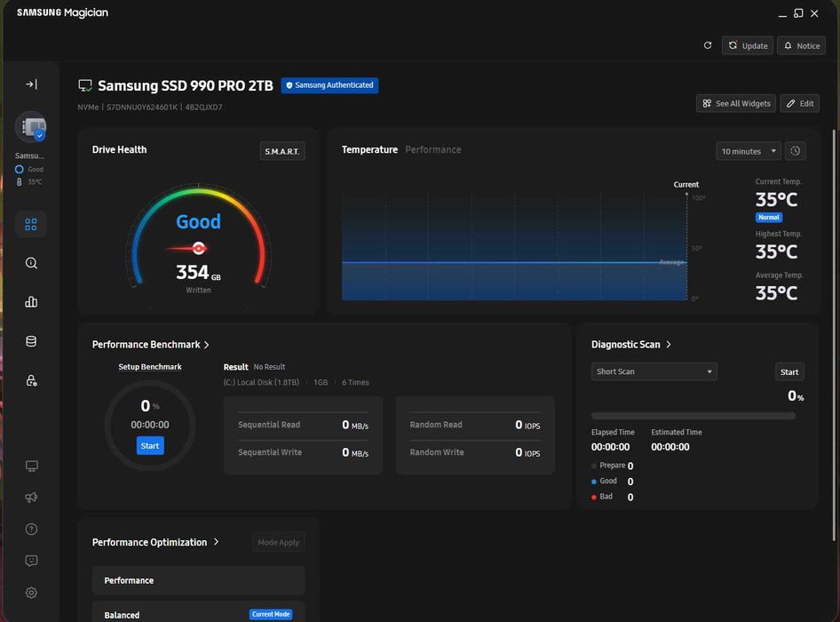
Task: Click the Update button
Action: (748, 45)
